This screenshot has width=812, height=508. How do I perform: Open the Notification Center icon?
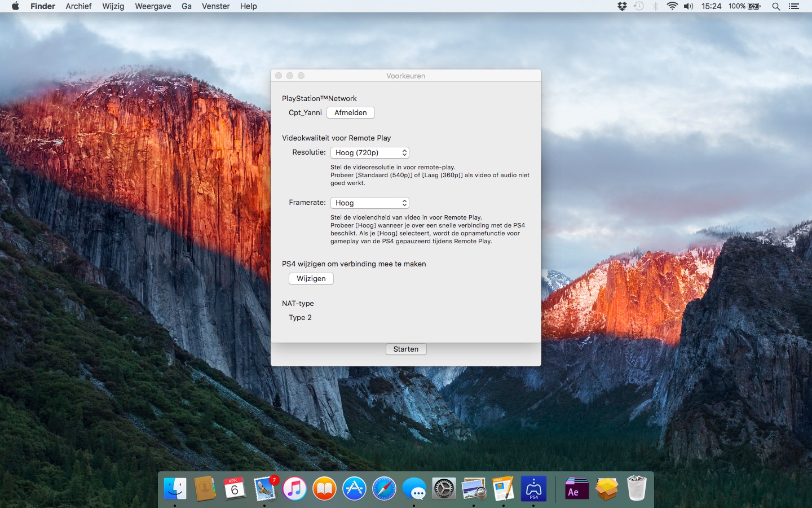click(794, 6)
